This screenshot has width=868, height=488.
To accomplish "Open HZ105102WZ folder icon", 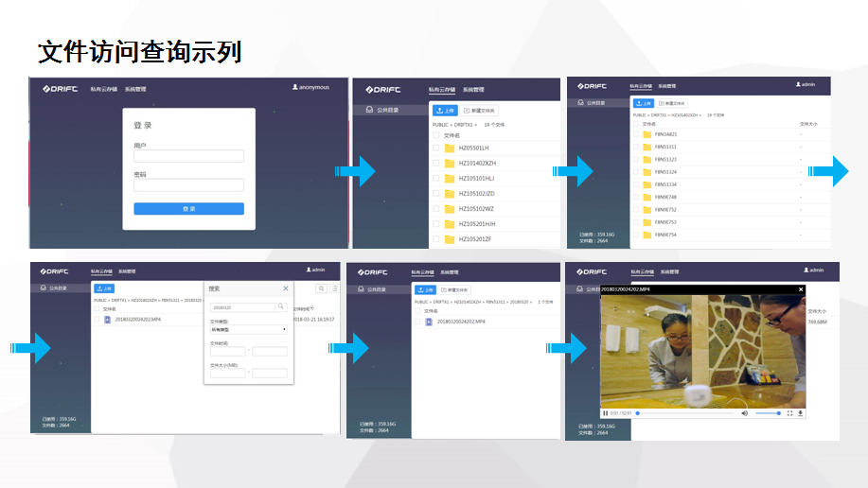I will coord(450,209).
